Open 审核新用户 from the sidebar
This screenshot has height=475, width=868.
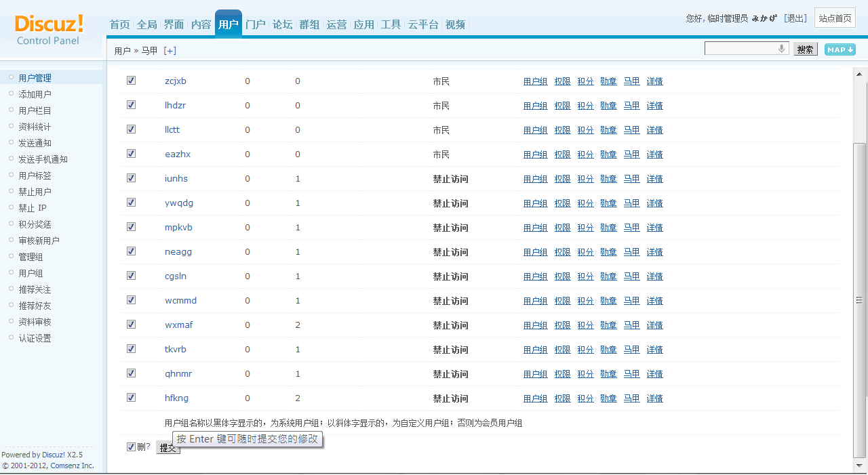(x=39, y=241)
